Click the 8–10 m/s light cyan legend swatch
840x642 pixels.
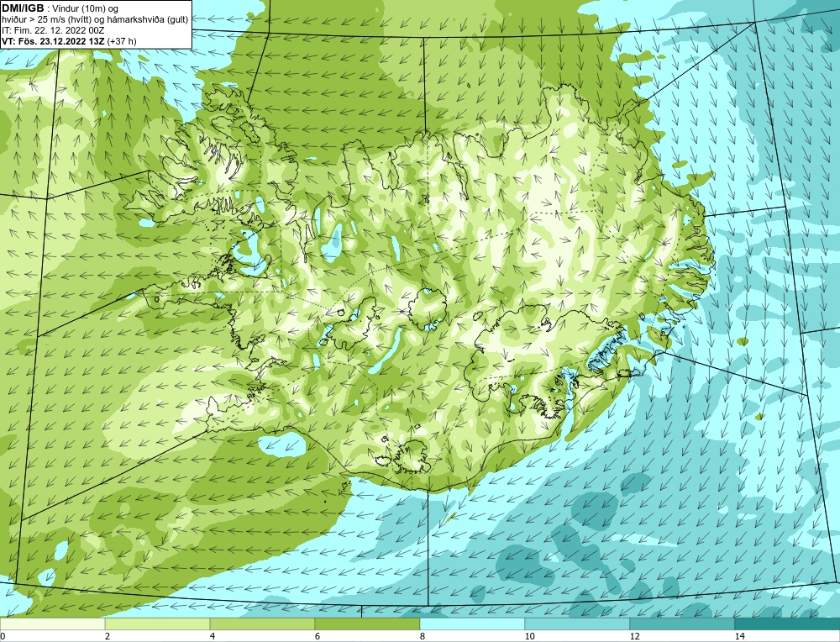pos(472,624)
